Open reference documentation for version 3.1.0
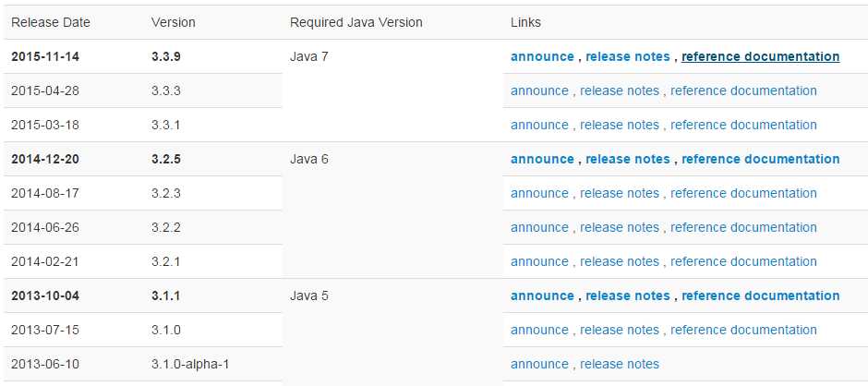This screenshot has height=386, width=868. click(x=743, y=330)
